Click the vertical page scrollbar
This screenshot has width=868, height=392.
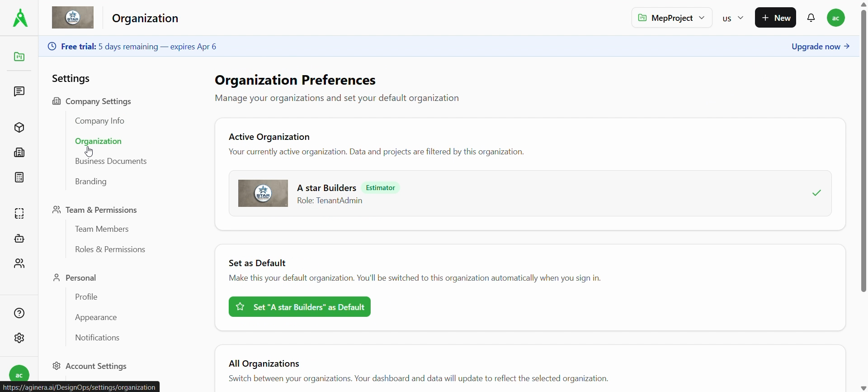[x=863, y=149]
